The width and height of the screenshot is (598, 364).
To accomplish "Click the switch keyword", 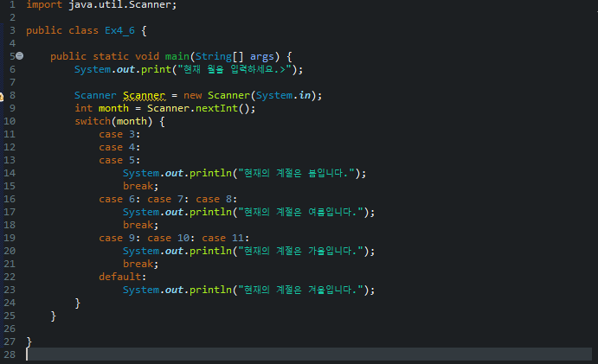I will (93, 121).
